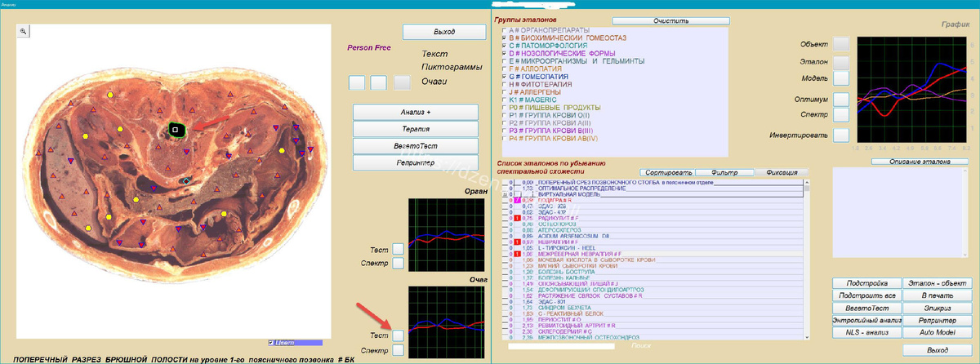This screenshot has height=364, width=980.
Task: Select the СИНДРОМ БЕХЧЕТА list row
Action: pos(651,307)
